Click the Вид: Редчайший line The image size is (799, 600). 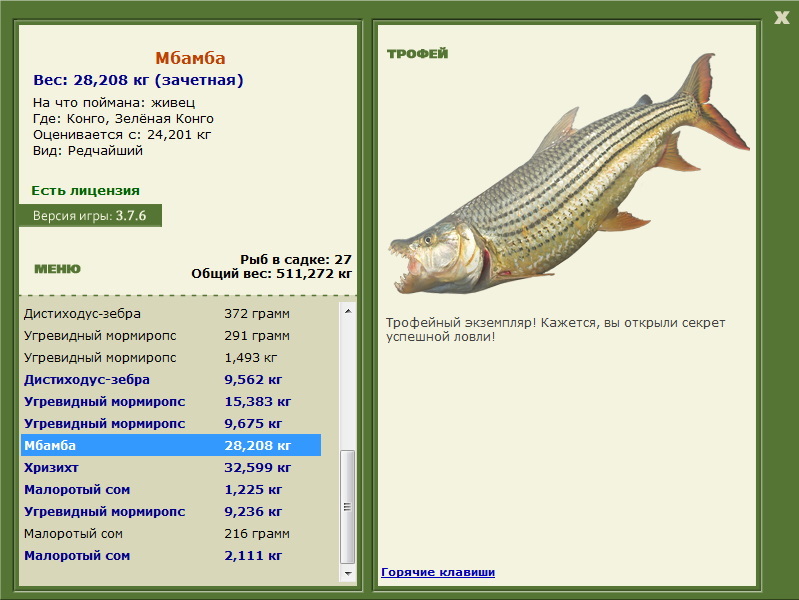88,151
